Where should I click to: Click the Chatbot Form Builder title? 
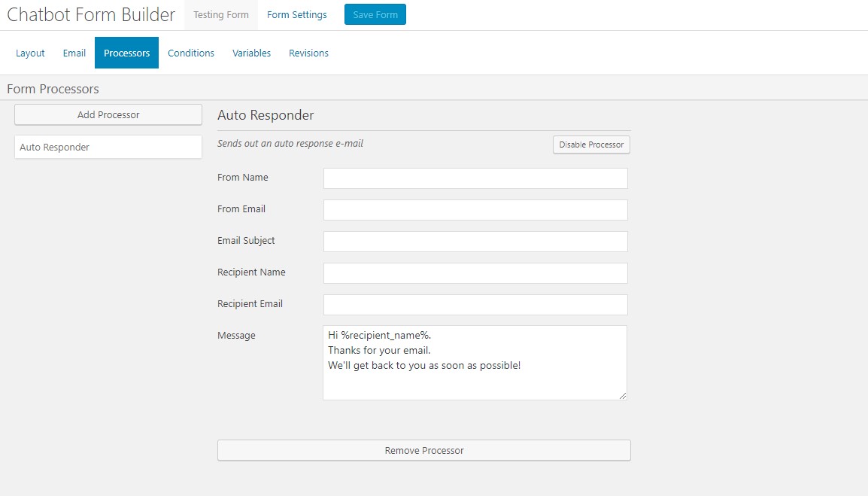click(91, 14)
